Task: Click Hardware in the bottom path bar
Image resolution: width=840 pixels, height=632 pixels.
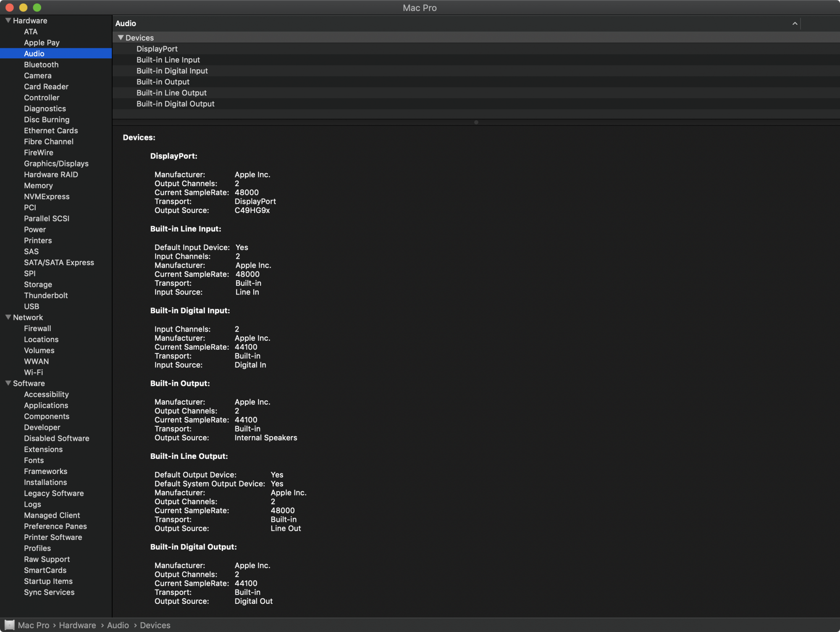Action: click(x=77, y=625)
